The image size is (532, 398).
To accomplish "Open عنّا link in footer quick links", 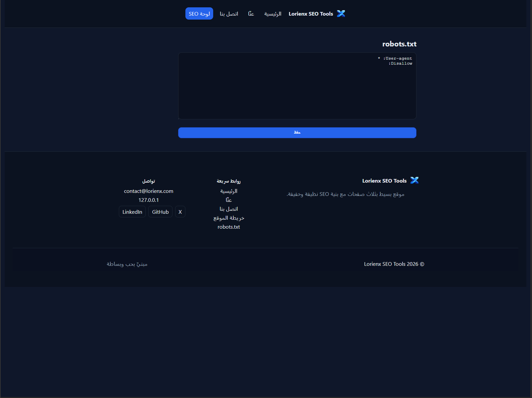I will (228, 200).
